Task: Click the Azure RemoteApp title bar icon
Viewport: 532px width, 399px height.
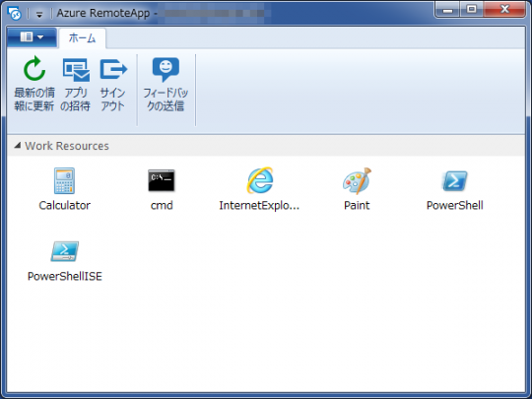Action: click(15, 13)
